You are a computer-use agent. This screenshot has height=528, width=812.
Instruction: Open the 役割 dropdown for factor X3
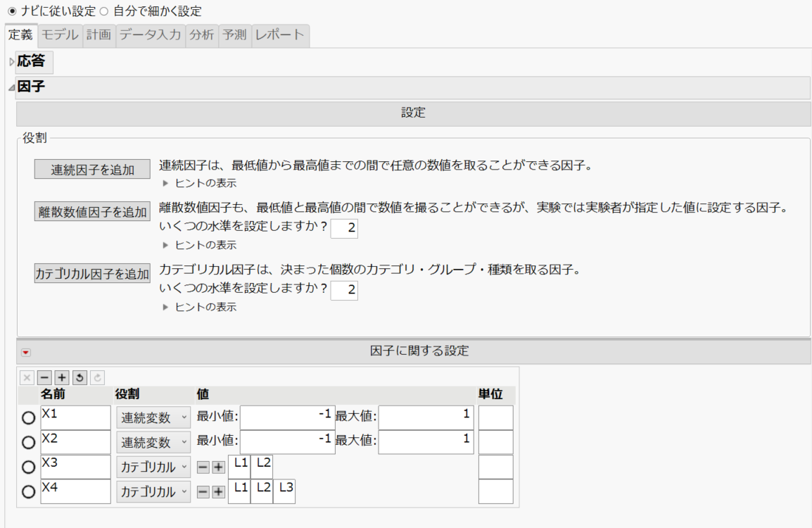tap(153, 466)
